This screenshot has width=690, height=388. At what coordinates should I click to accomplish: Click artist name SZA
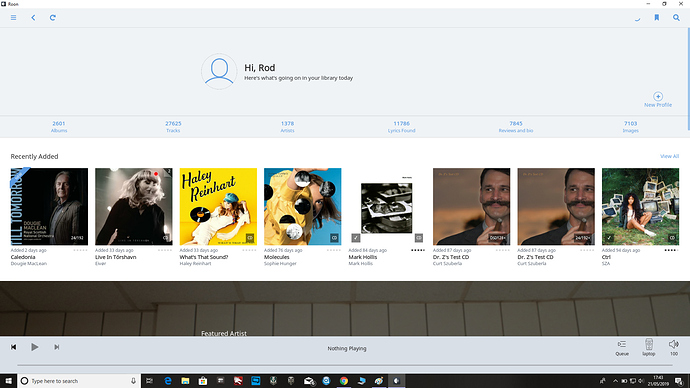coord(606,264)
